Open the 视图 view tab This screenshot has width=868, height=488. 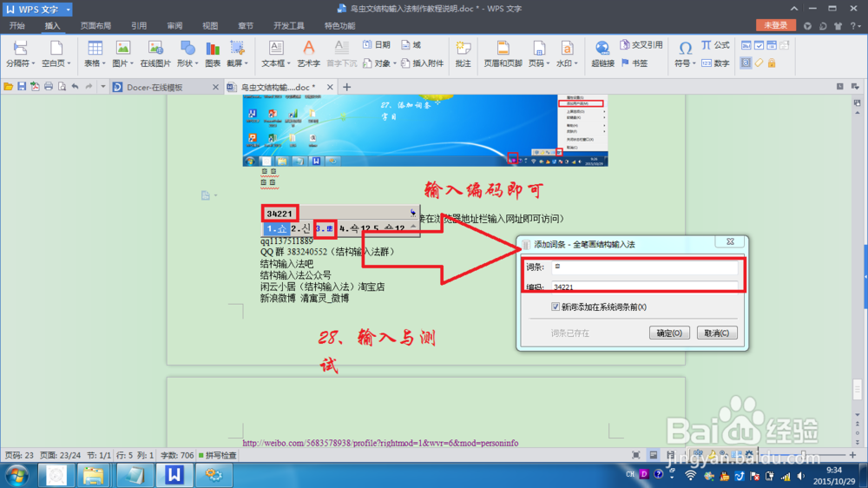(210, 25)
